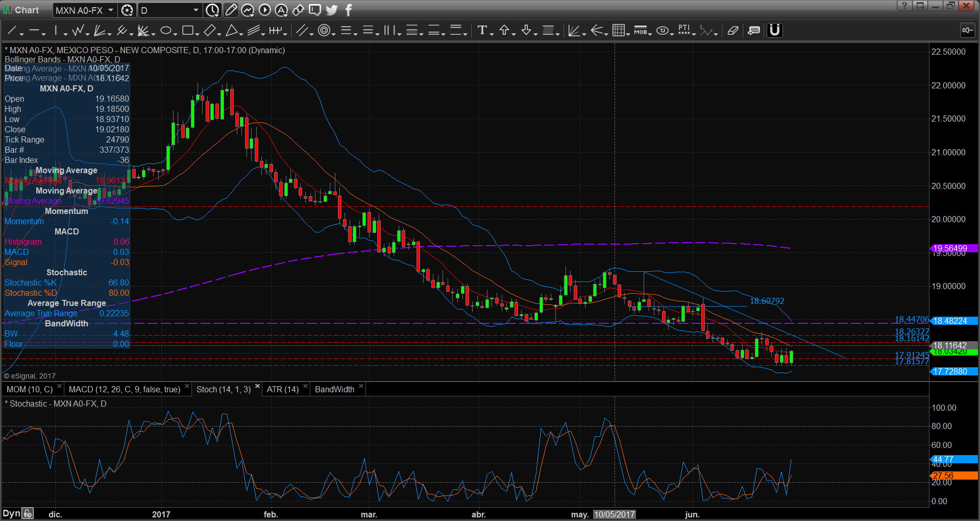Toggle the lock icon next to Dyn

click(28, 513)
